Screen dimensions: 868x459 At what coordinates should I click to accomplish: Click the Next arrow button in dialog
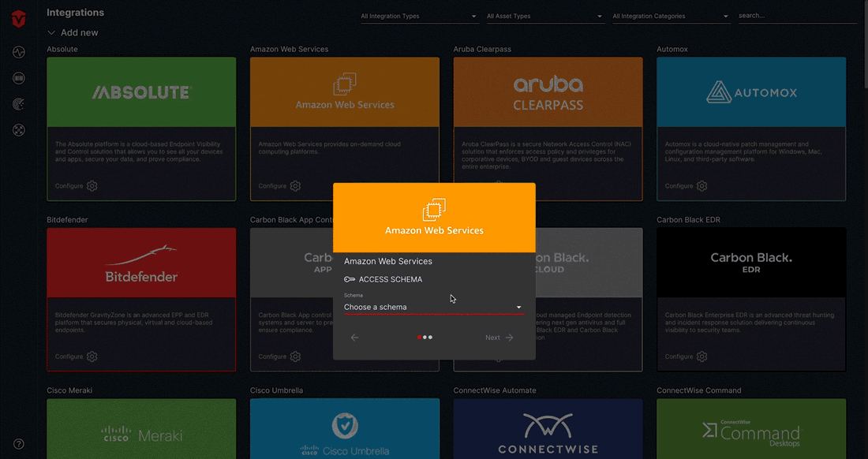[x=499, y=338]
